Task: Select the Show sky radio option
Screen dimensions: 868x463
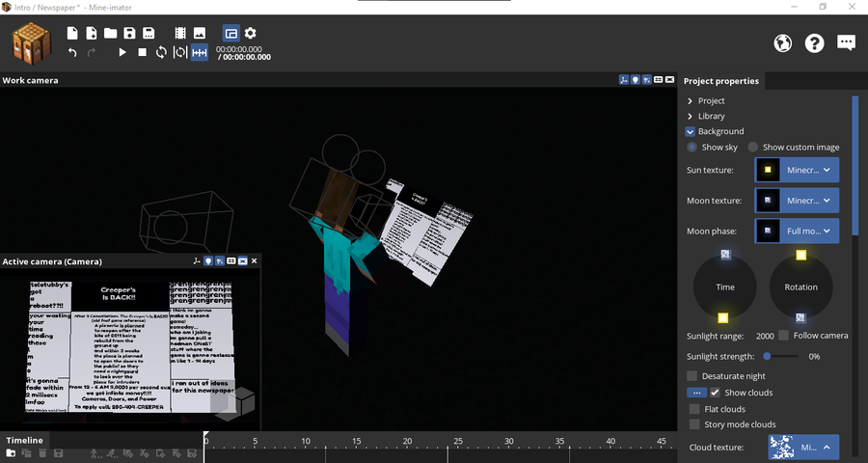Action: tap(692, 148)
